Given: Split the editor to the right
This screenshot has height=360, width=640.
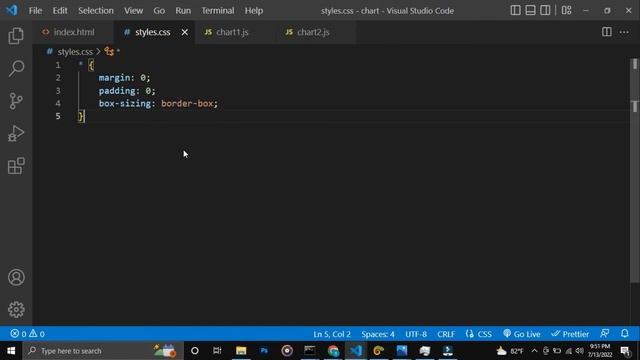Looking at the screenshot, I should [x=607, y=32].
